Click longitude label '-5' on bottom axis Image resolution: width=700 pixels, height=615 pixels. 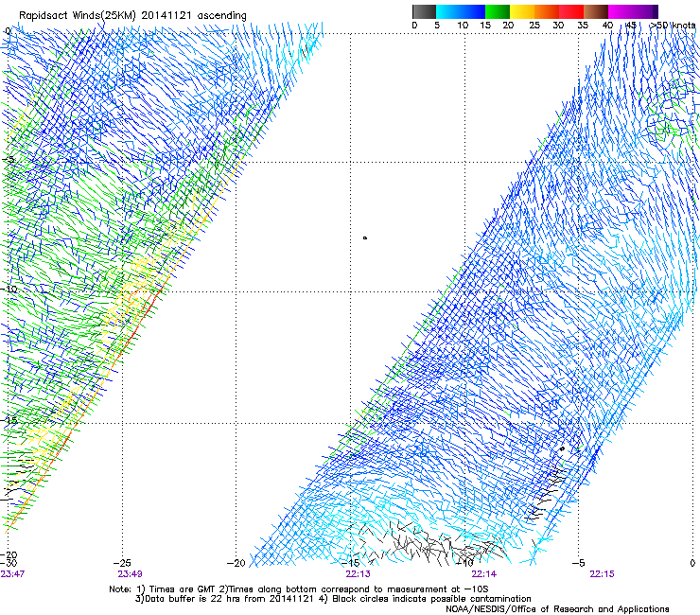click(x=578, y=563)
